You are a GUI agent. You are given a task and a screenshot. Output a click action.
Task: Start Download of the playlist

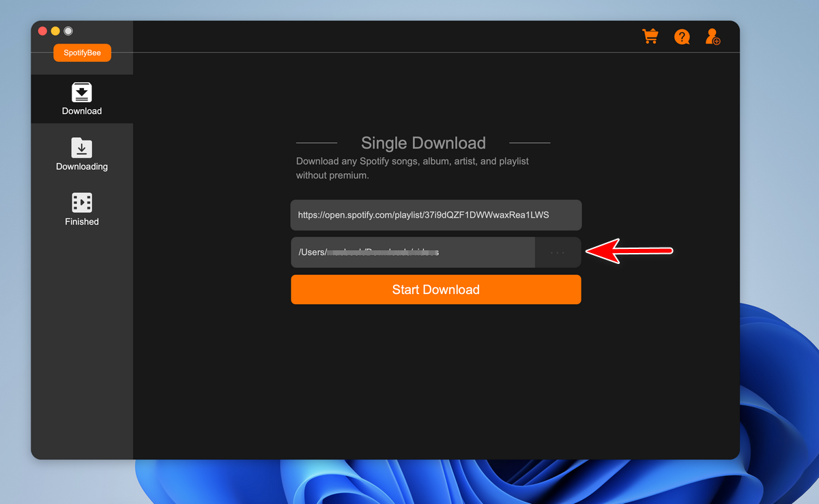[x=436, y=290]
